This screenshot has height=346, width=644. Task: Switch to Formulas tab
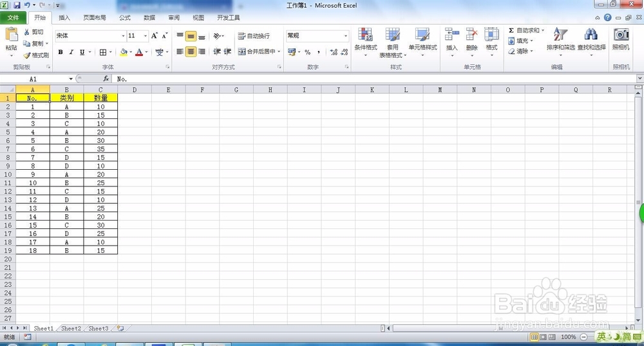(x=125, y=17)
